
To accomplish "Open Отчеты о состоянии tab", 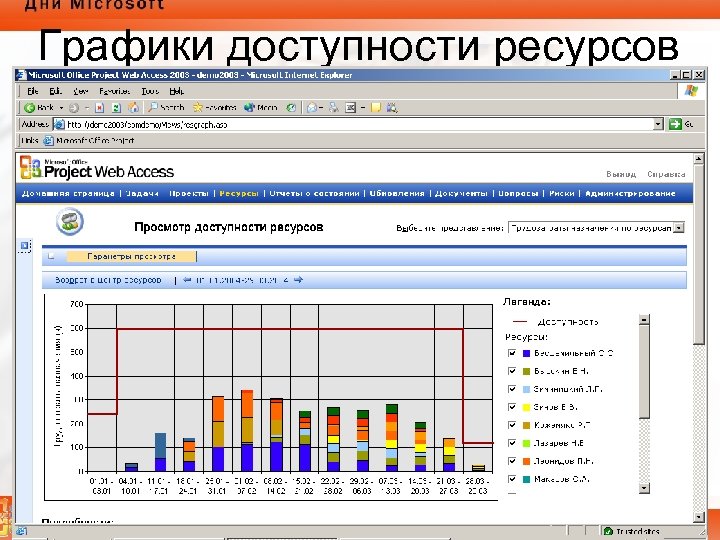I will 315,193.
